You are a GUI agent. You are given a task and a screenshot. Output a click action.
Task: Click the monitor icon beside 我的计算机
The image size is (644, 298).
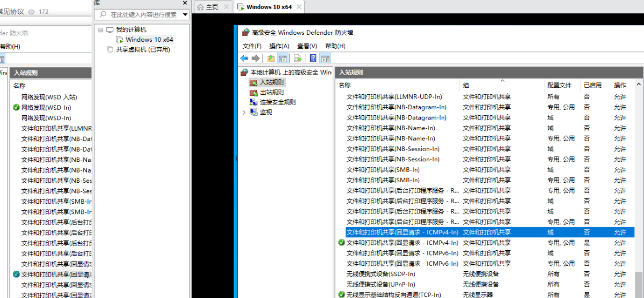[x=110, y=29]
